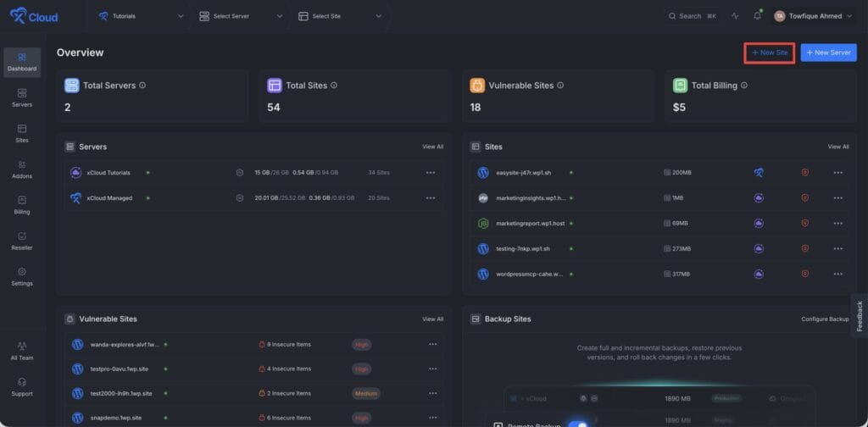Open more options for xCloud Tutorials server
Image resolution: width=868 pixels, height=427 pixels.
click(x=431, y=173)
